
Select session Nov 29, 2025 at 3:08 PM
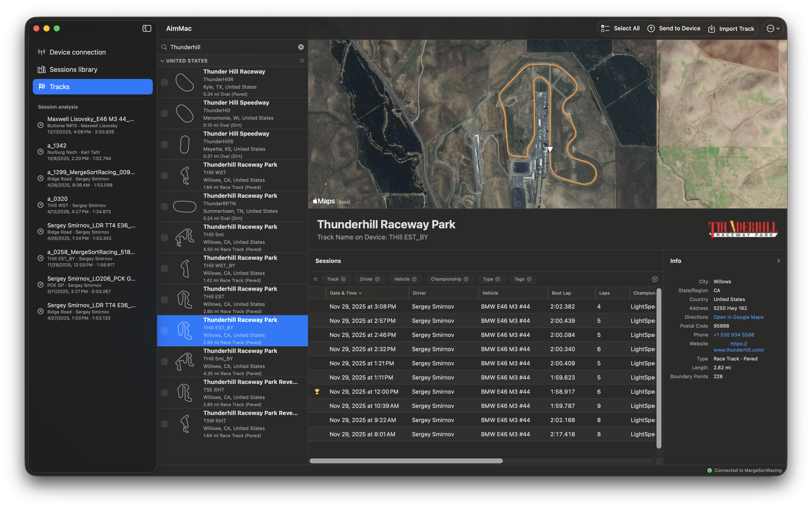[482, 307]
